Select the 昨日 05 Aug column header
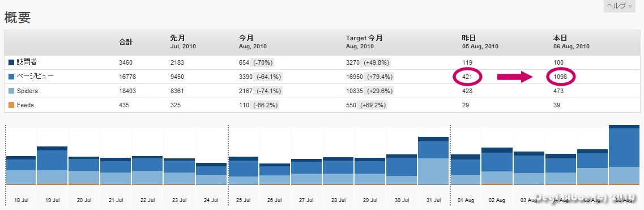644x210 pixels. (480, 42)
